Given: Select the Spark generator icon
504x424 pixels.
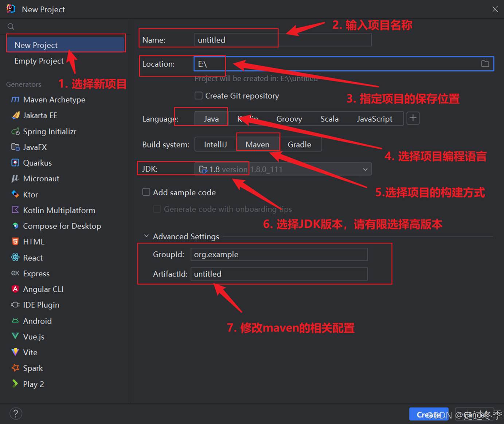Looking at the screenshot, I should [x=15, y=368].
